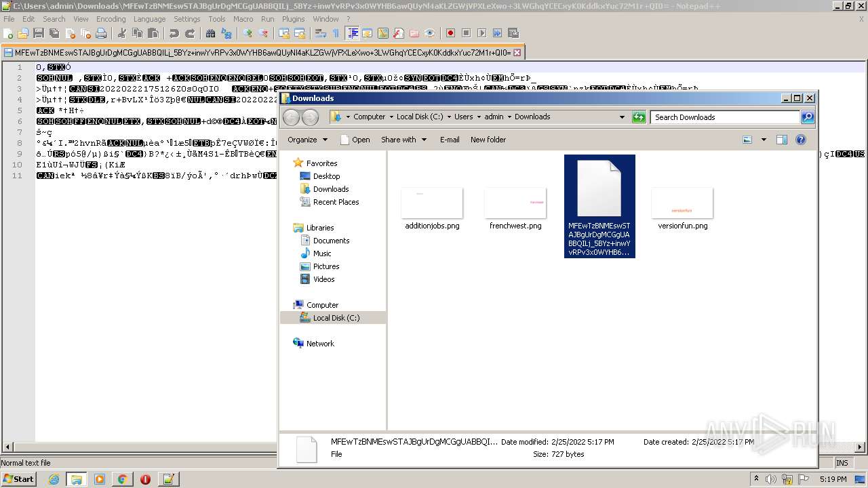Click the macro Playback icon
Screen dimensions: 868x488
pyautogui.click(x=481, y=33)
